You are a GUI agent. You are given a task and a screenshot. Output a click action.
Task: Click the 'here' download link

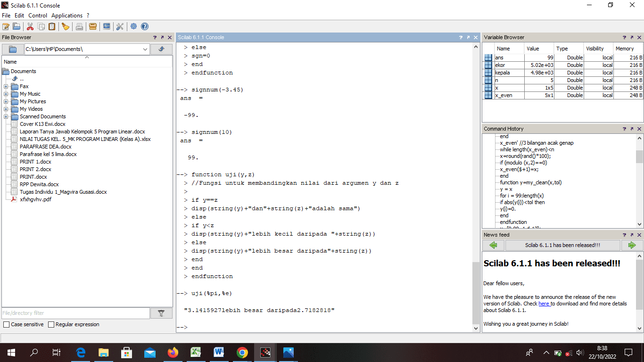click(544, 304)
